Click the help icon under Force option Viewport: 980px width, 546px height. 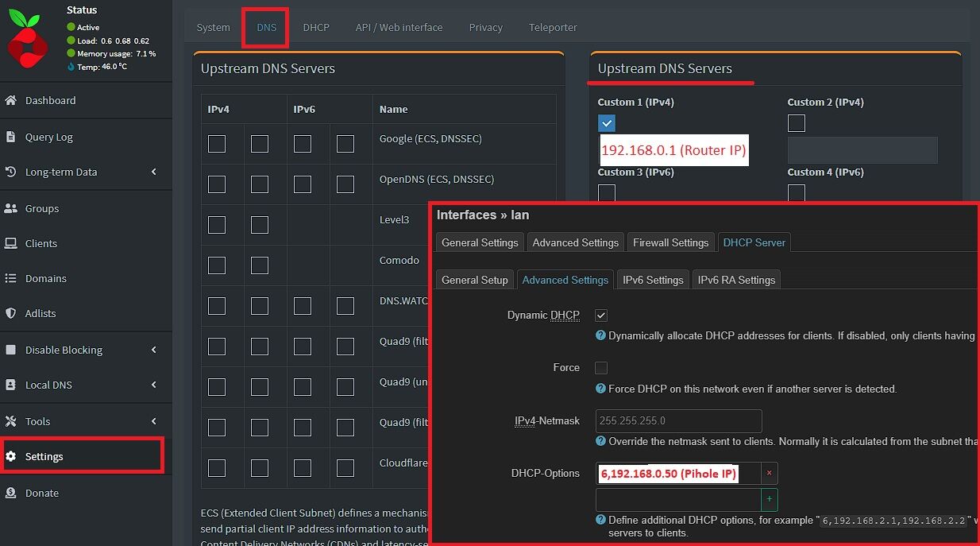click(x=601, y=389)
